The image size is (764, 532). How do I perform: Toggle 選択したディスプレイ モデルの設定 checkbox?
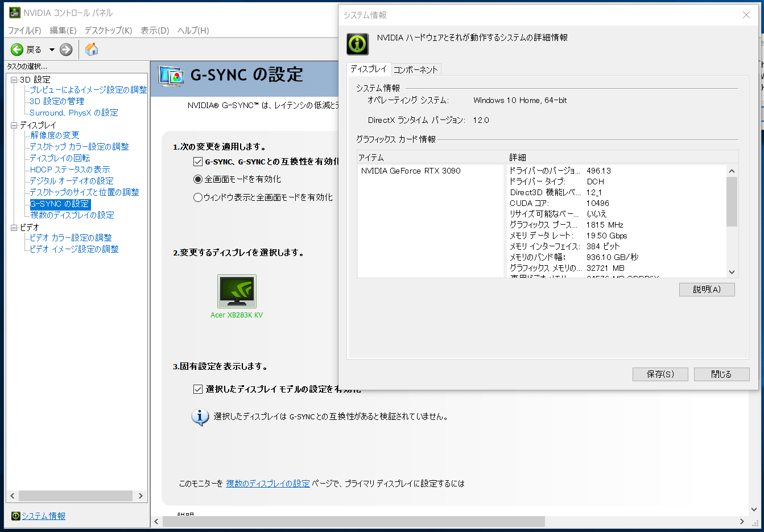pos(198,389)
